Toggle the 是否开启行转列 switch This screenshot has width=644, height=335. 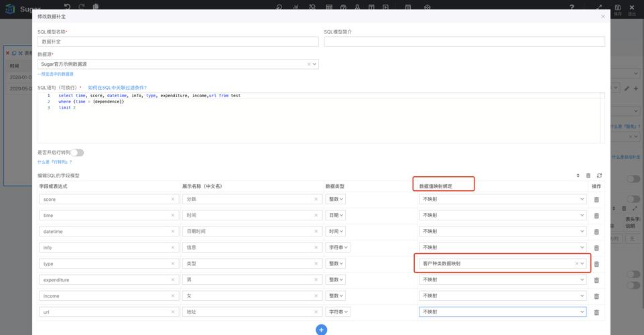77,153
